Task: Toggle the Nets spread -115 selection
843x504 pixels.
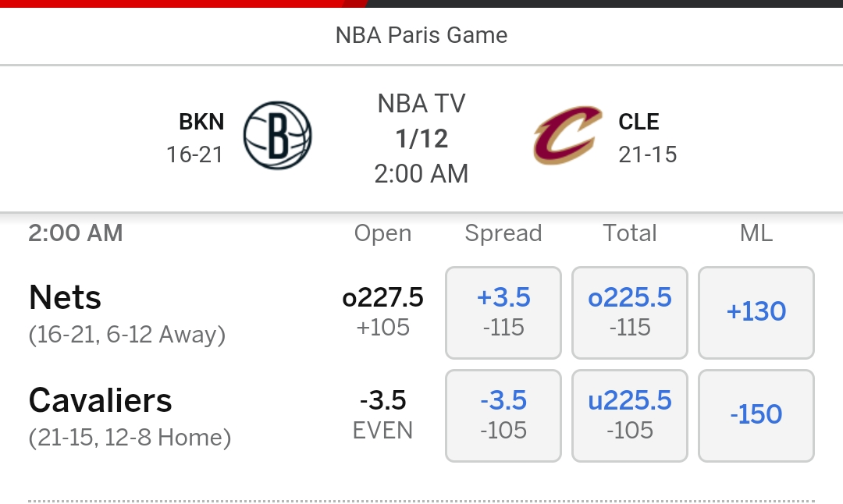Action: pos(503,328)
